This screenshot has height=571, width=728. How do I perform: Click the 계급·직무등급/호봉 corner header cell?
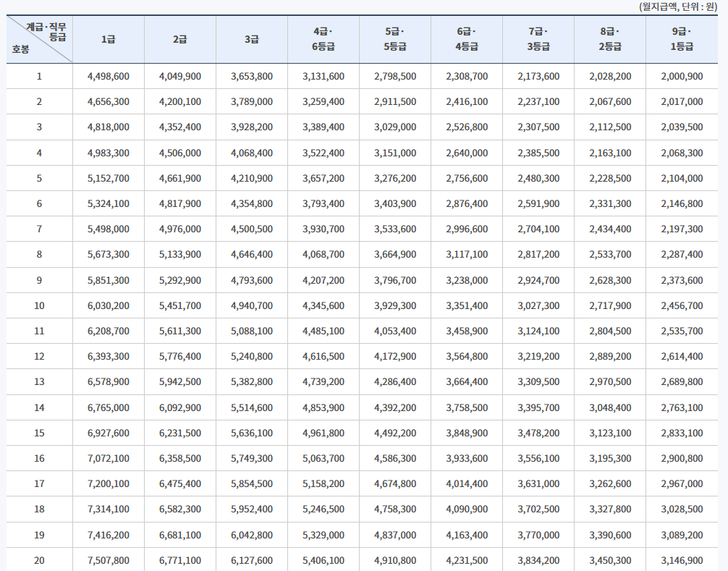point(40,40)
